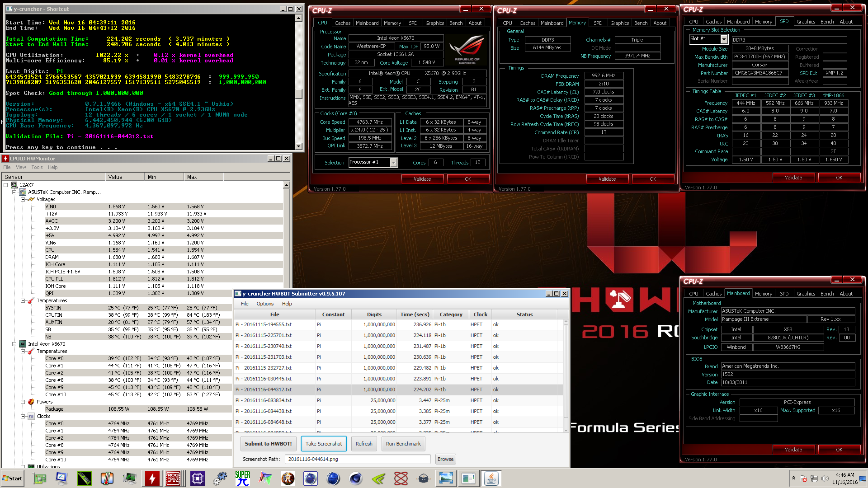
Task: Open the landscape picture taskbar icon
Action: (x=446, y=479)
